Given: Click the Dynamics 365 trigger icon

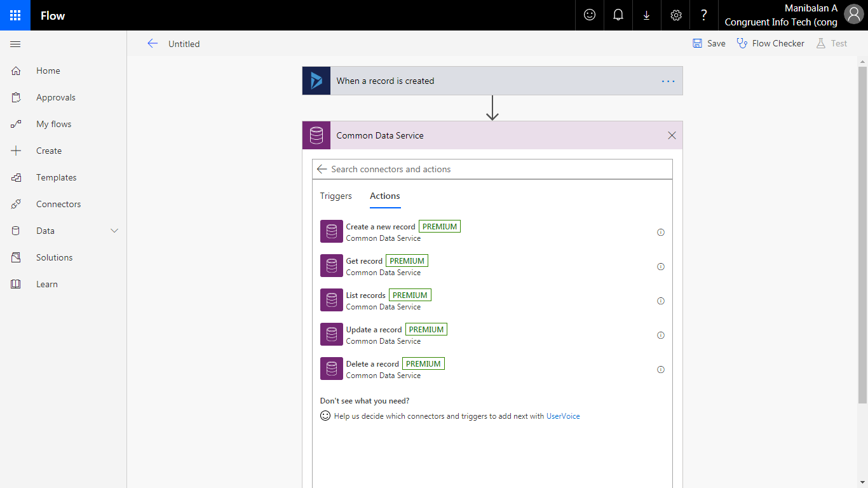Looking at the screenshot, I should tap(316, 81).
